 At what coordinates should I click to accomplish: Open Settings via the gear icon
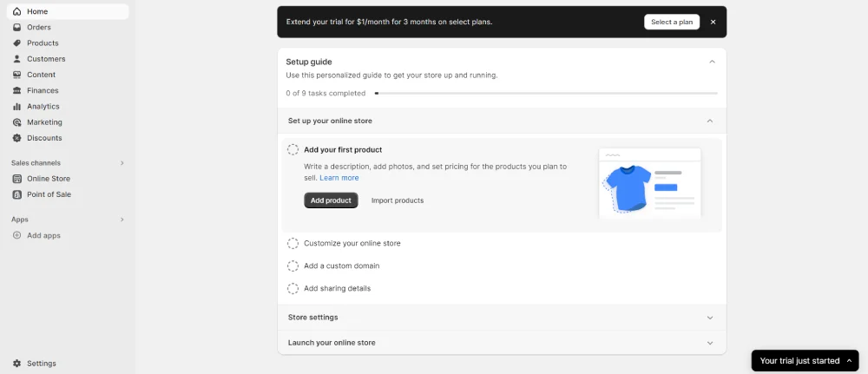coord(17,364)
